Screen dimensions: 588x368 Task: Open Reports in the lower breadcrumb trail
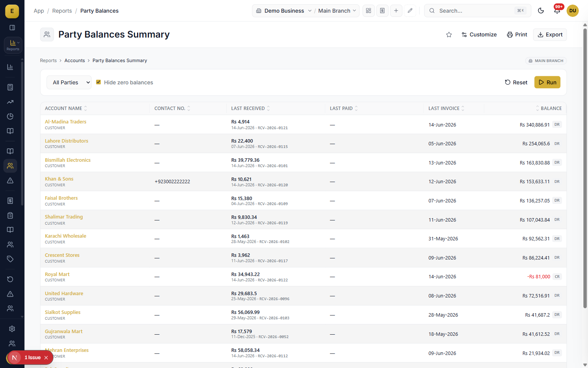(48, 61)
